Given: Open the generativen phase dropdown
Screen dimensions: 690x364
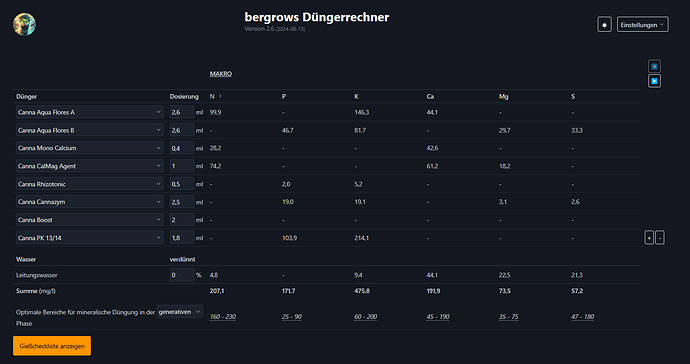Looking at the screenshot, I should (180, 312).
